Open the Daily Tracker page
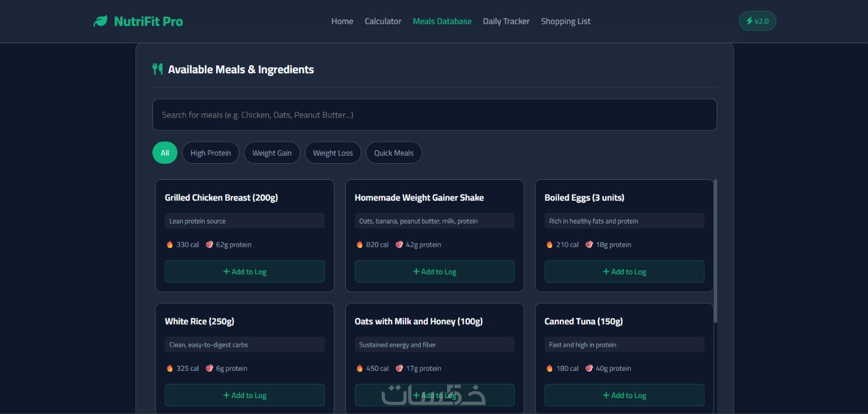This screenshot has height=414, width=868. point(506,21)
